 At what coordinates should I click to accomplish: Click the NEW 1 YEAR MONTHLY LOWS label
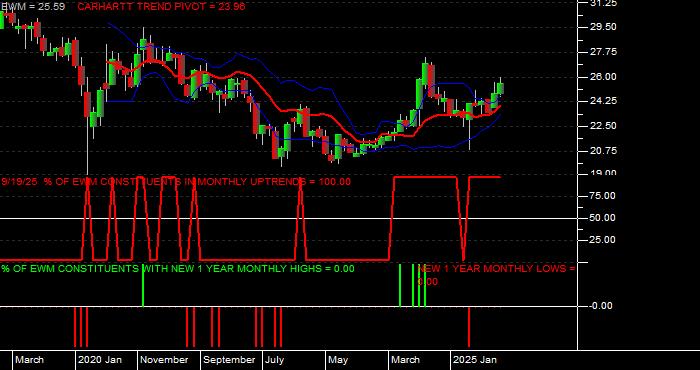497,275
